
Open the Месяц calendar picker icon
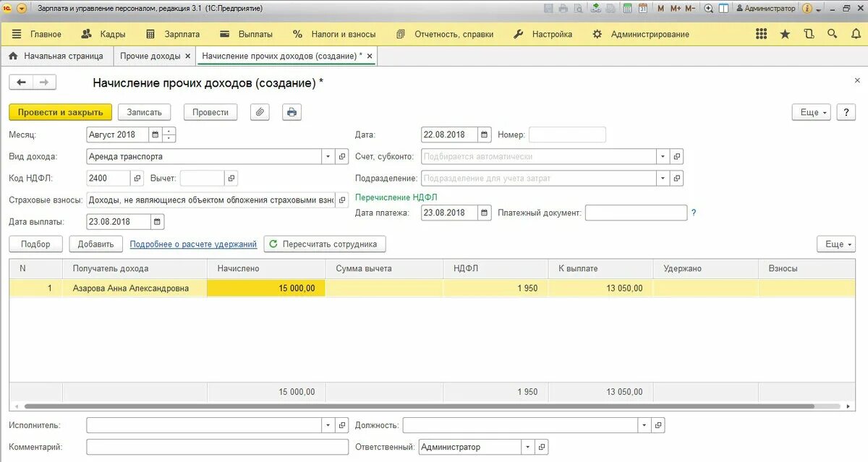(x=155, y=134)
